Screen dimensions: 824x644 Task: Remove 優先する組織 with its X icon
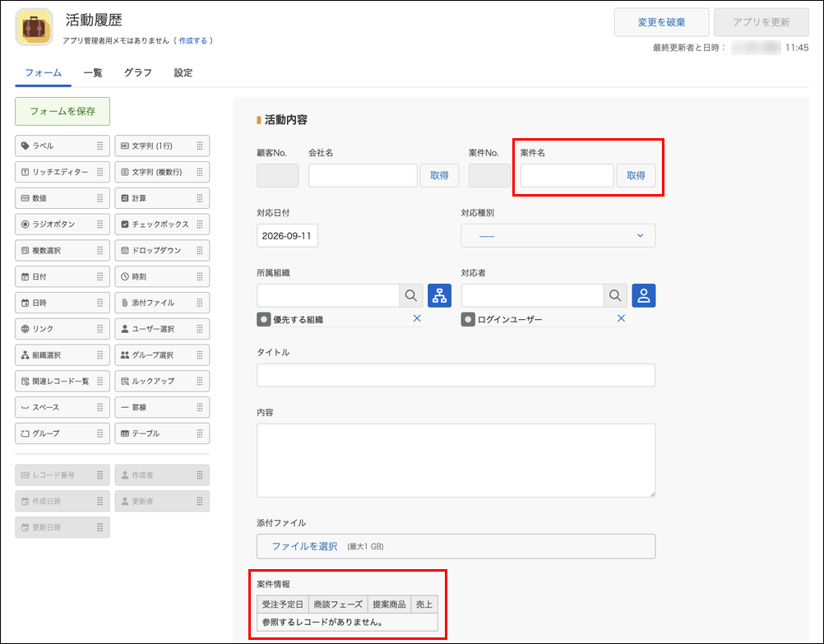coord(417,318)
